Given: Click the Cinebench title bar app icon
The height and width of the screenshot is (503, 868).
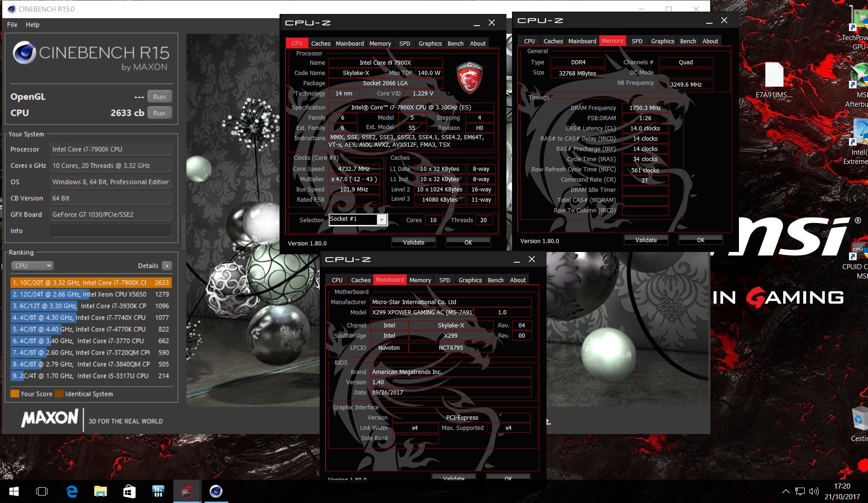Looking at the screenshot, I should (12, 9).
